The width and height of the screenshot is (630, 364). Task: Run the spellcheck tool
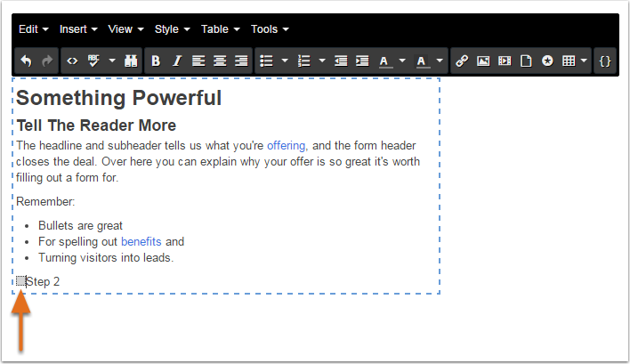point(93,61)
